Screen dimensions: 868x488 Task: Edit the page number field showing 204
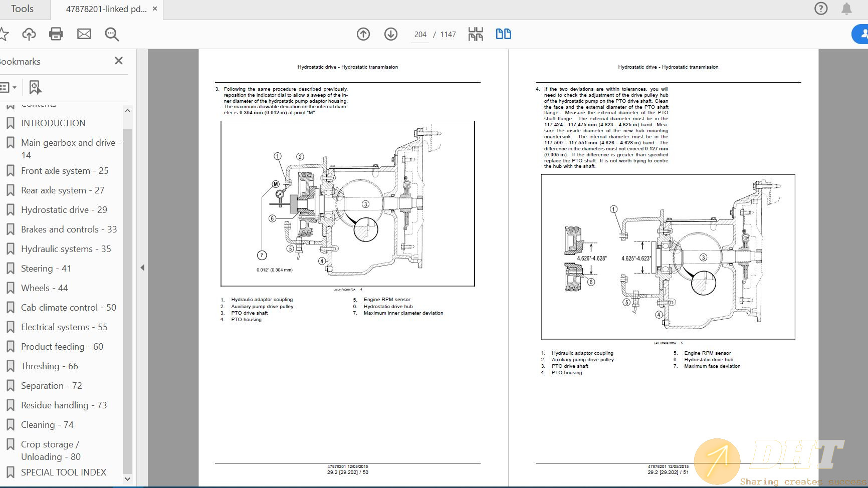point(420,34)
